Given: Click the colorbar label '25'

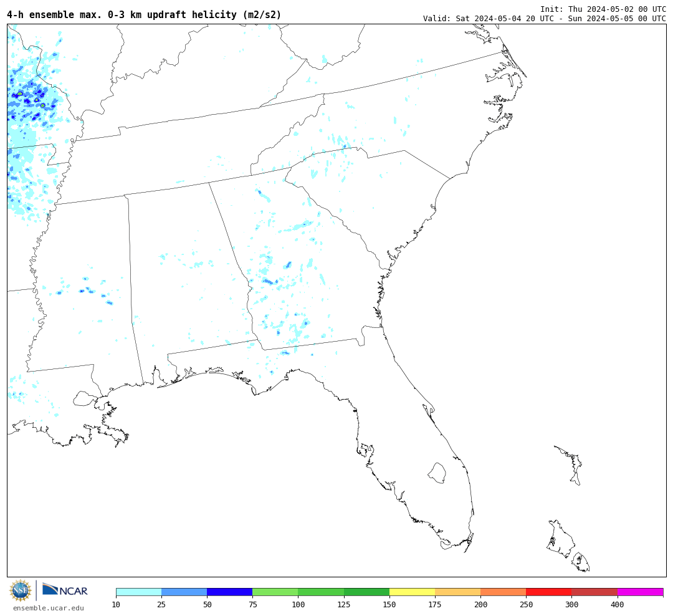Looking at the screenshot, I should pos(161,605).
